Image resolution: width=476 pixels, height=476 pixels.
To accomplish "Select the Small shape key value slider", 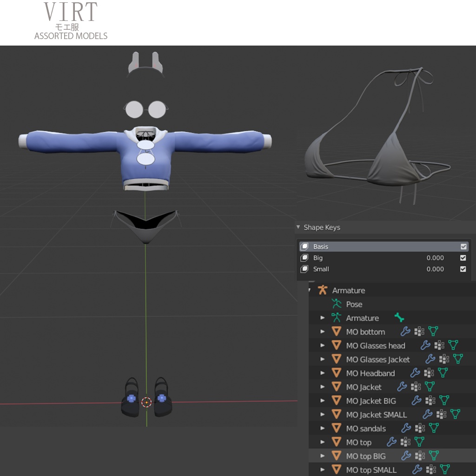I will pos(435,269).
